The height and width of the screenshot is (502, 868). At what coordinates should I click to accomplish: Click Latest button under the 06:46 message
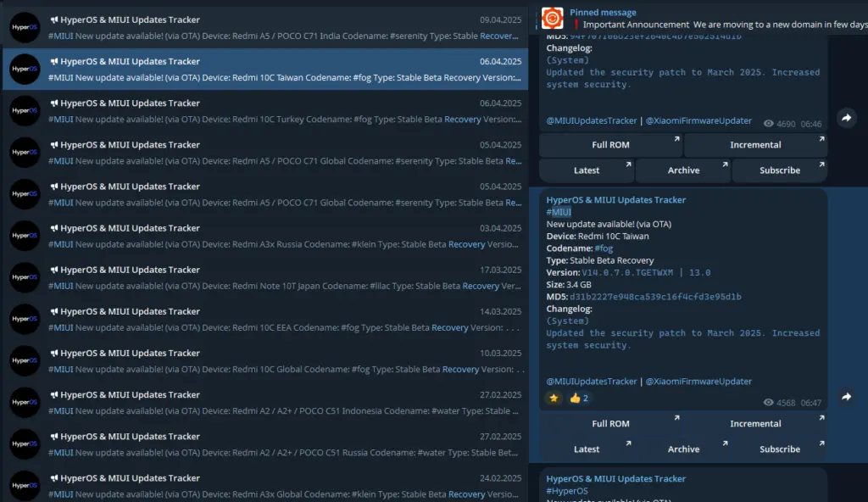point(587,170)
